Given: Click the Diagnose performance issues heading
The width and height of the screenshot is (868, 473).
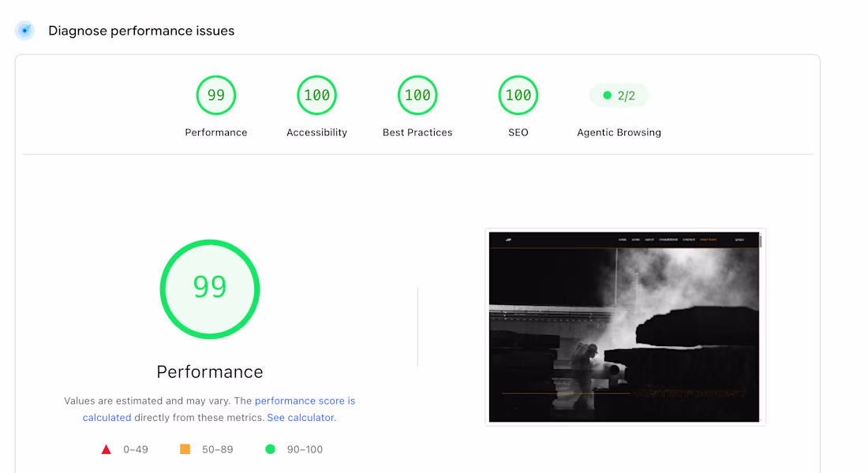Looking at the screenshot, I should [x=141, y=31].
